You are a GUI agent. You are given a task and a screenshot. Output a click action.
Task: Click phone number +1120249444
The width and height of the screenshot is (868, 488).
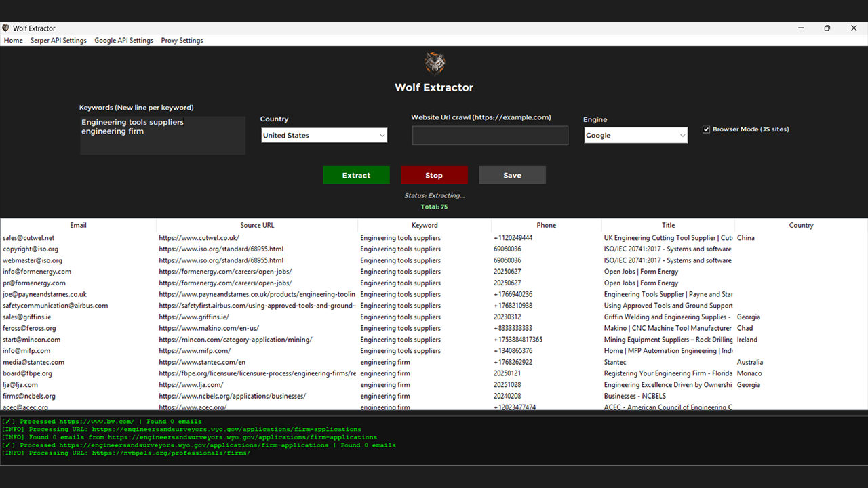pyautogui.click(x=513, y=238)
